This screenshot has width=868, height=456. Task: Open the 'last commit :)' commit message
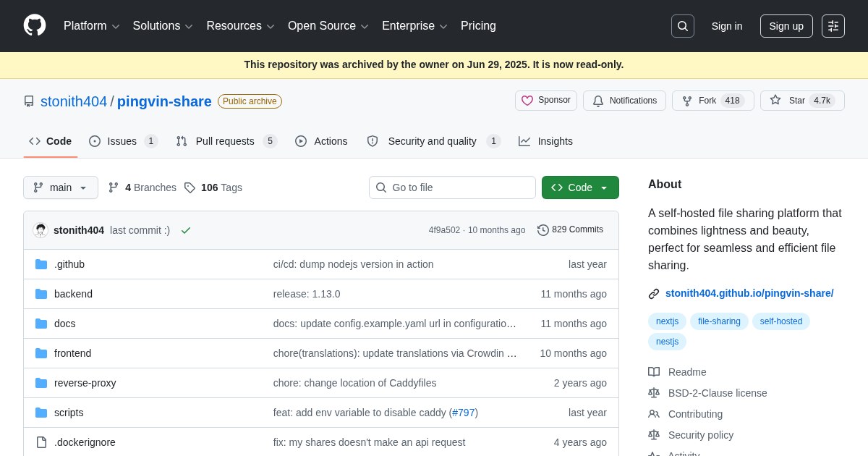click(140, 230)
